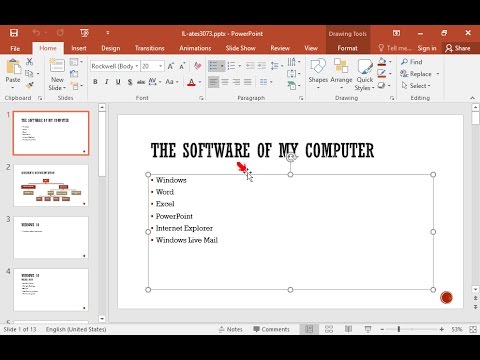The image size is (480, 360).
Task: Toggle Notes pane from status bar
Action: pyautogui.click(x=231, y=329)
